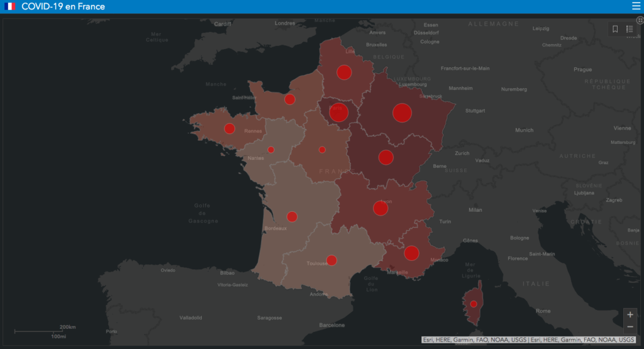Show the map legend list
The image size is (644, 349).
tap(630, 29)
